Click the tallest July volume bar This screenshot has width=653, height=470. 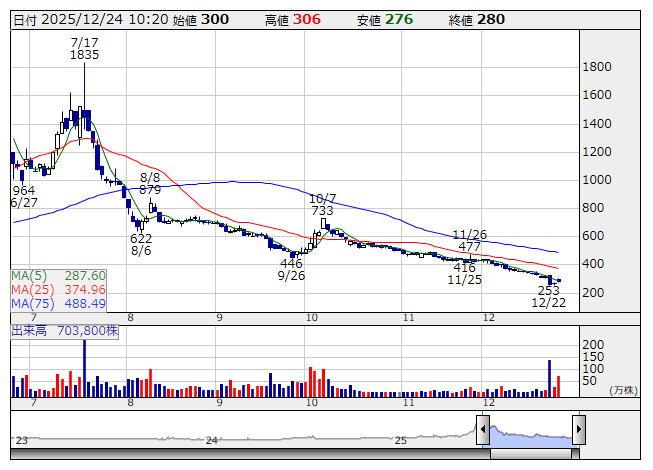pyautogui.click(x=84, y=369)
